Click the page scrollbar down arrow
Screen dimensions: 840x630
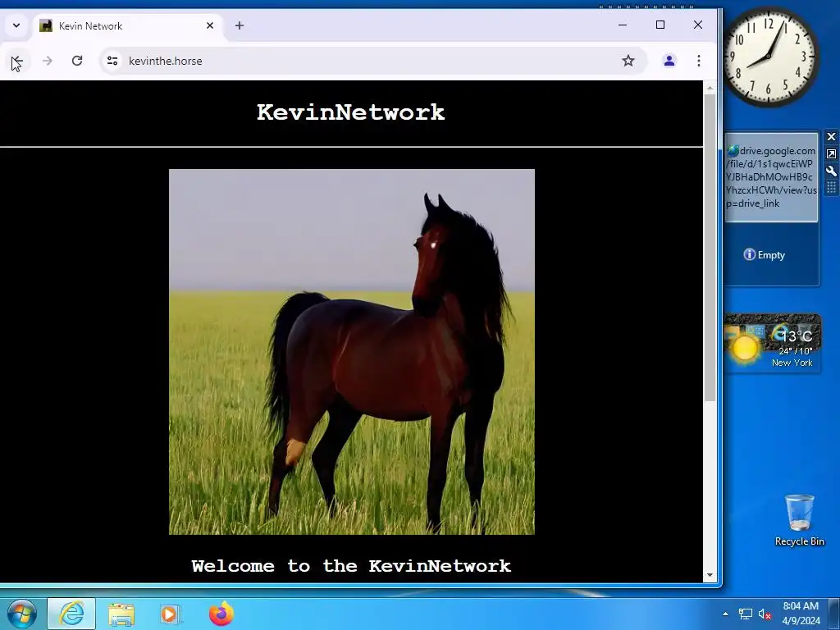click(x=710, y=575)
